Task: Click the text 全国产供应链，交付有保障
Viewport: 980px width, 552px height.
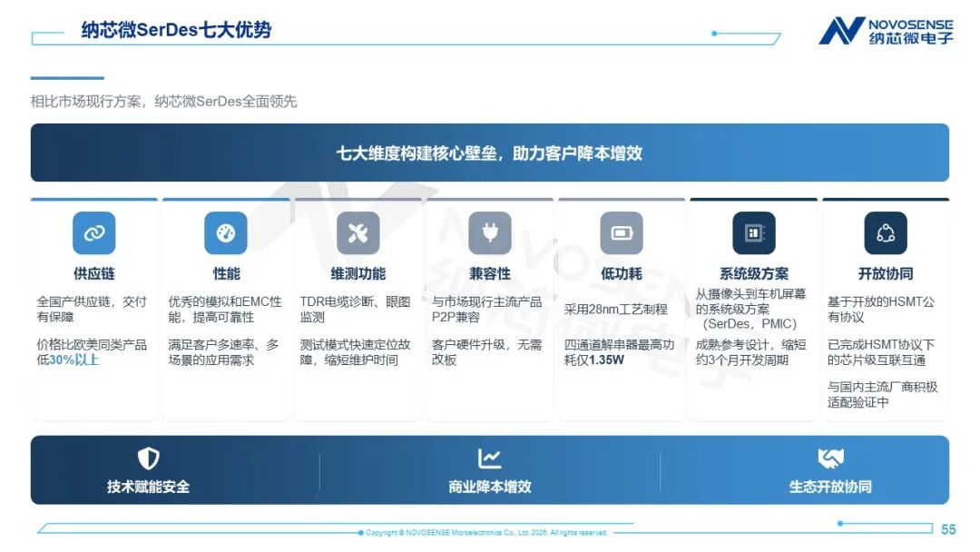Action: click(x=92, y=310)
